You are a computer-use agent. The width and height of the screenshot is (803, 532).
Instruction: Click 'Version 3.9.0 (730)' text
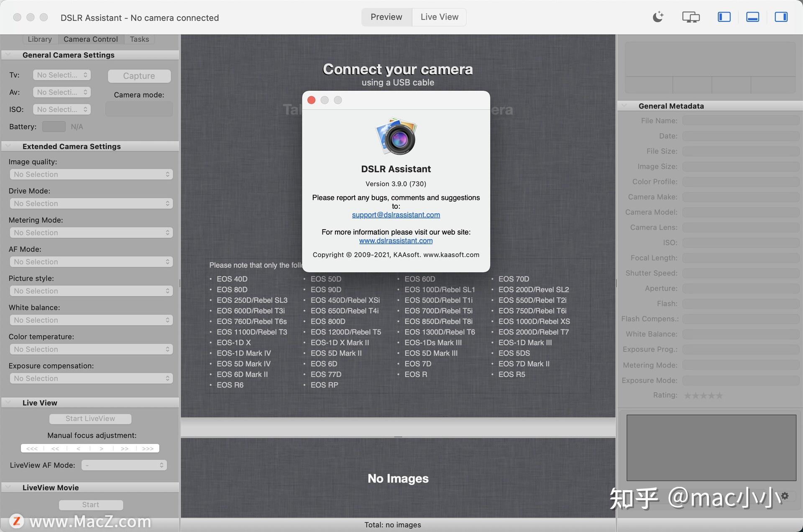click(396, 184)
